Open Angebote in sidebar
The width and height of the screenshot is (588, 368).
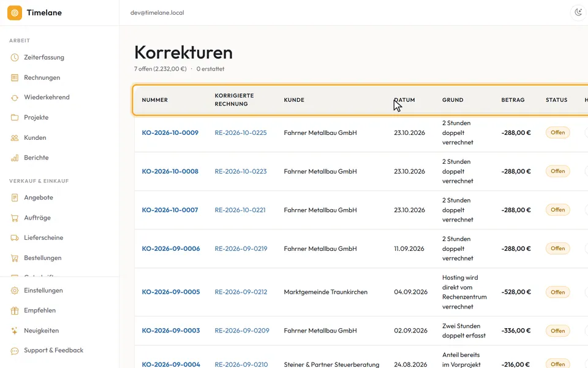(x=38, y=197)
